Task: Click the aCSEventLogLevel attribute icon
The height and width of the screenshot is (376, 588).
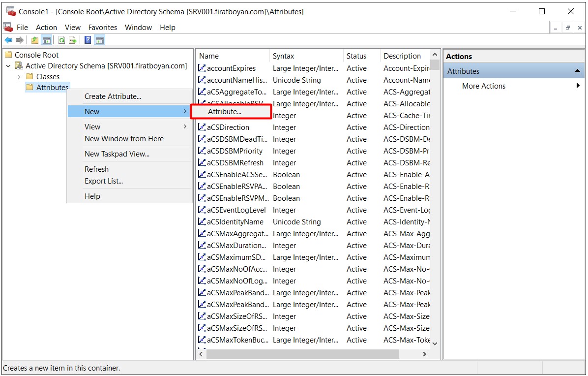Action: point(202,210)
